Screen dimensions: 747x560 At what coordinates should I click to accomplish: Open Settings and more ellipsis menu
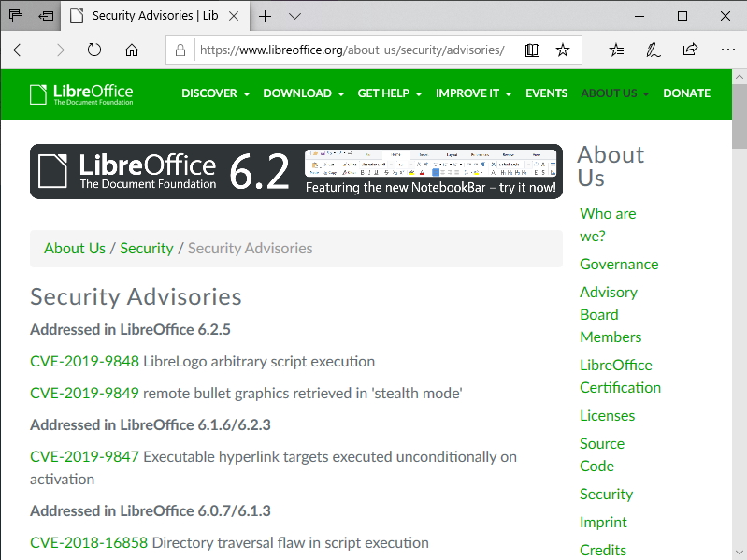(x=728, y=50)
